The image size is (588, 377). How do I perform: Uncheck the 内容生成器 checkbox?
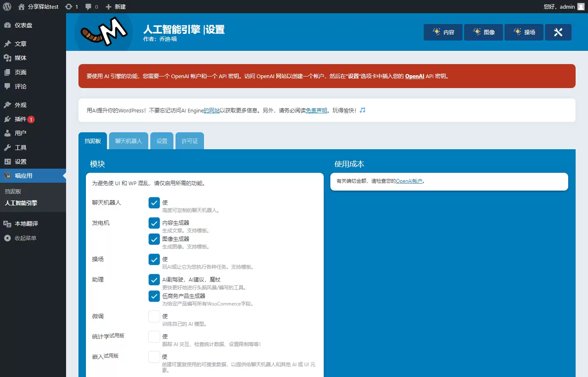click(x=154, y=223)
